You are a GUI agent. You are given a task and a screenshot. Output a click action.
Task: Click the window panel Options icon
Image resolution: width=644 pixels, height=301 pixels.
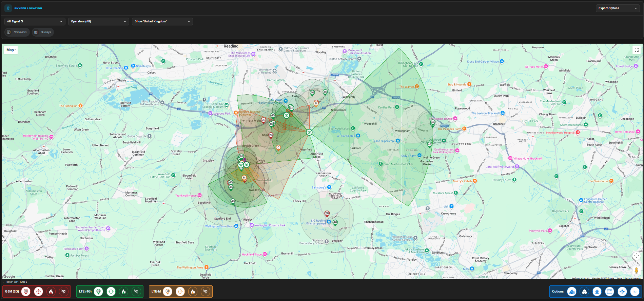click(609, 292)
